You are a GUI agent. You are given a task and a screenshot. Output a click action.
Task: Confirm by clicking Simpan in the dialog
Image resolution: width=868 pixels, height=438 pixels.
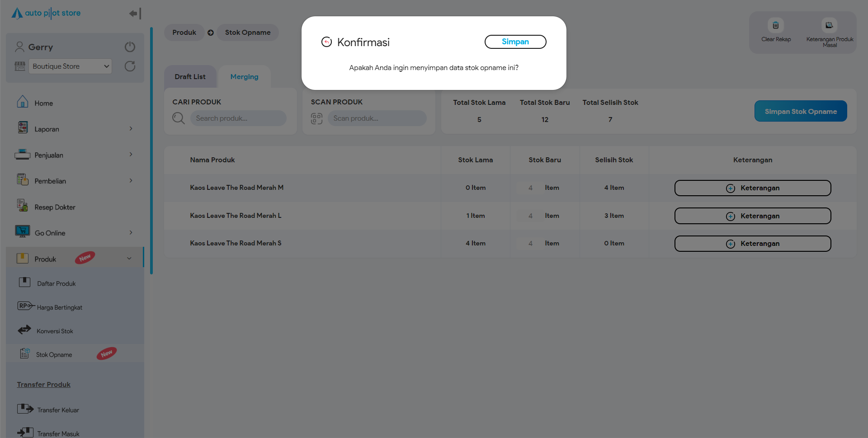(x=515, y=42)
